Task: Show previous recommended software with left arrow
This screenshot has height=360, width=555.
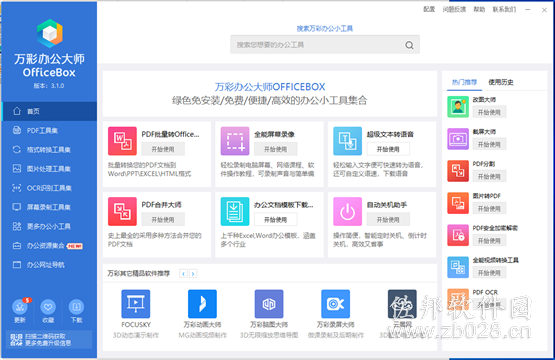Action: [183, 274]
